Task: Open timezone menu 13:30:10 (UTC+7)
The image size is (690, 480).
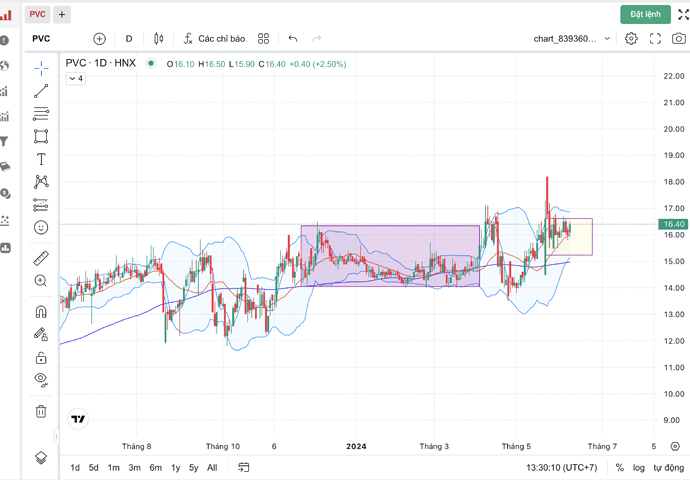Action: (x=562, y=468)
